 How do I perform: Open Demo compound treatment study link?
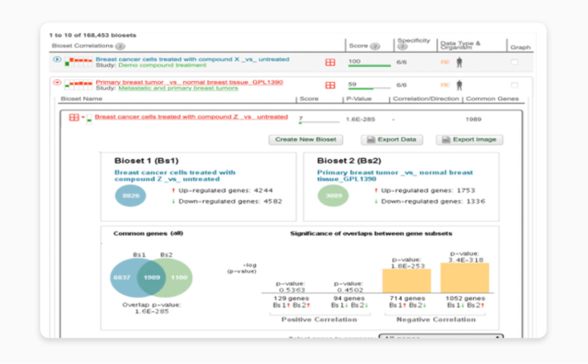click(x=149, y=66)
